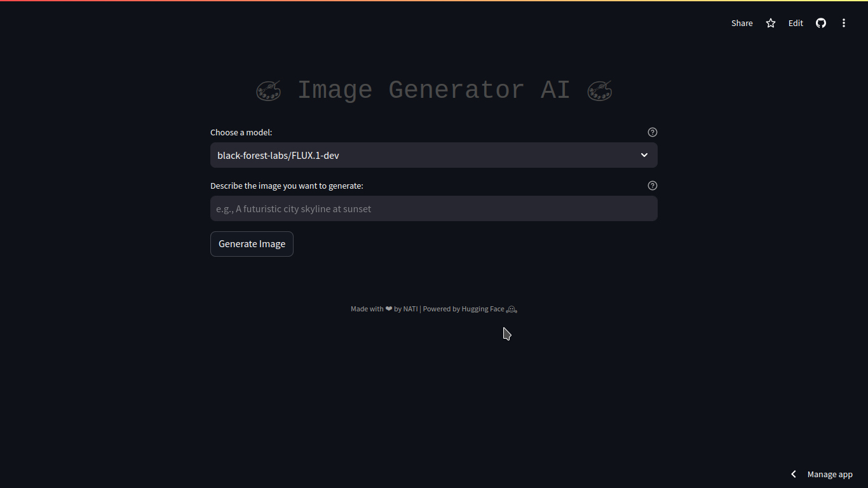Screen dimensions: 868x488
Task: Click the Share option in top bar
Action: click(742, 23)
